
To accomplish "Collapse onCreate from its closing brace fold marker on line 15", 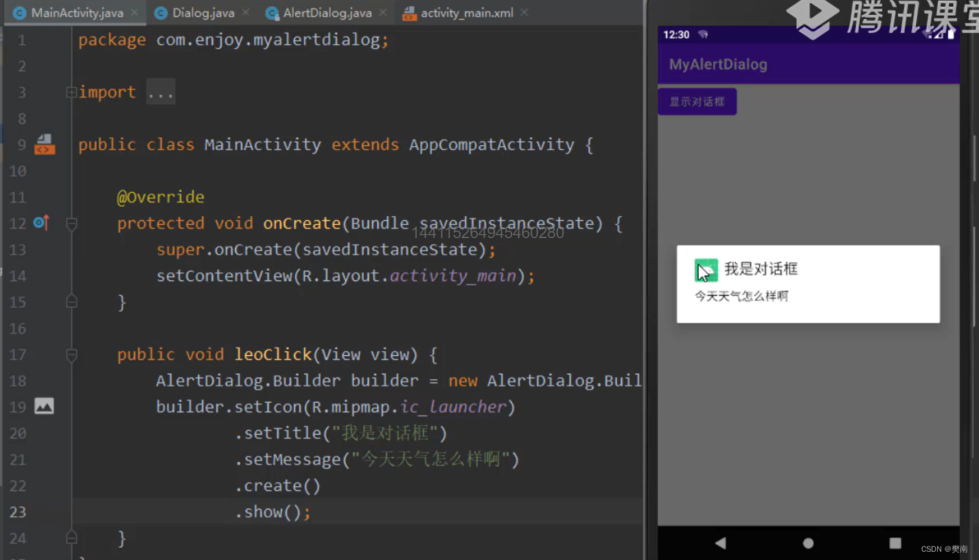I will [71, 301].
